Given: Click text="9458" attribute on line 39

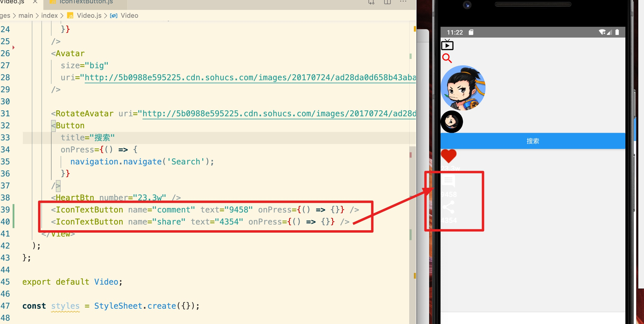Looking at the screenshot, I should [227, 210].
